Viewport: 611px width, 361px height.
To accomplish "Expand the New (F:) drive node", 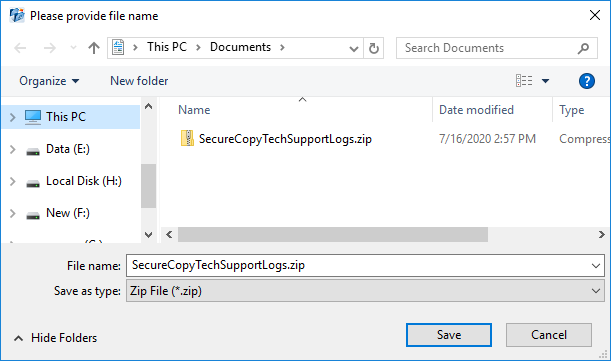I will (x=12, y=213).
